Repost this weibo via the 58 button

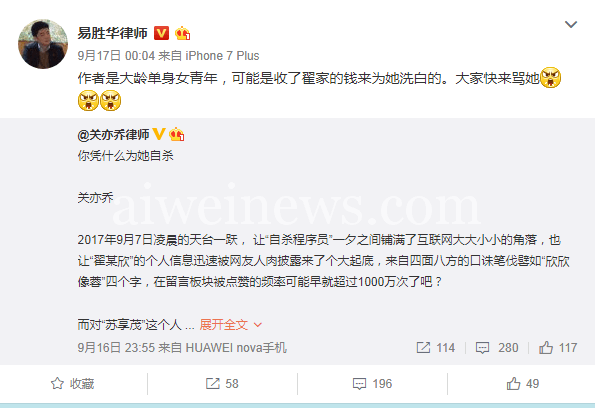click(222, 384)
